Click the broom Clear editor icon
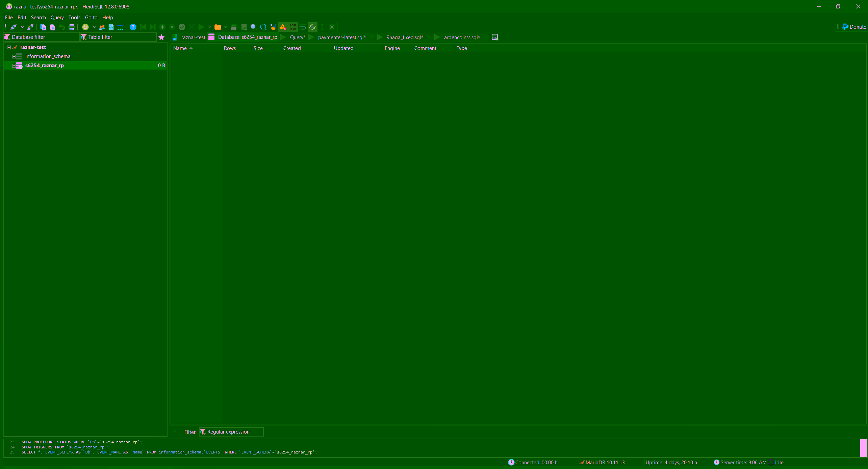Viewport: 868px width, 469px height. 273,27
